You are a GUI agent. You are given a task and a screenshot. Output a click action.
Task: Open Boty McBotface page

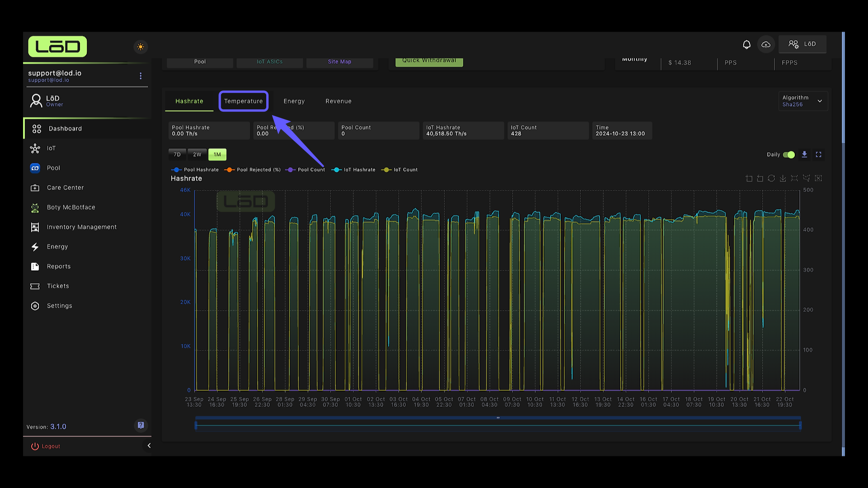click(87, 207)
